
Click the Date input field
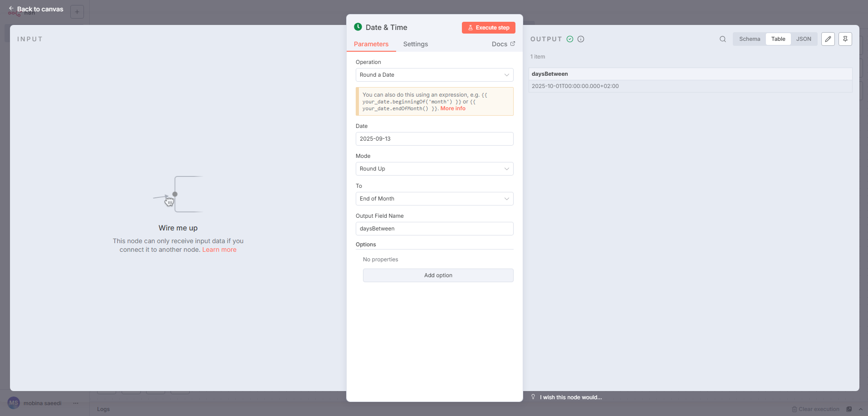[434, 139]
